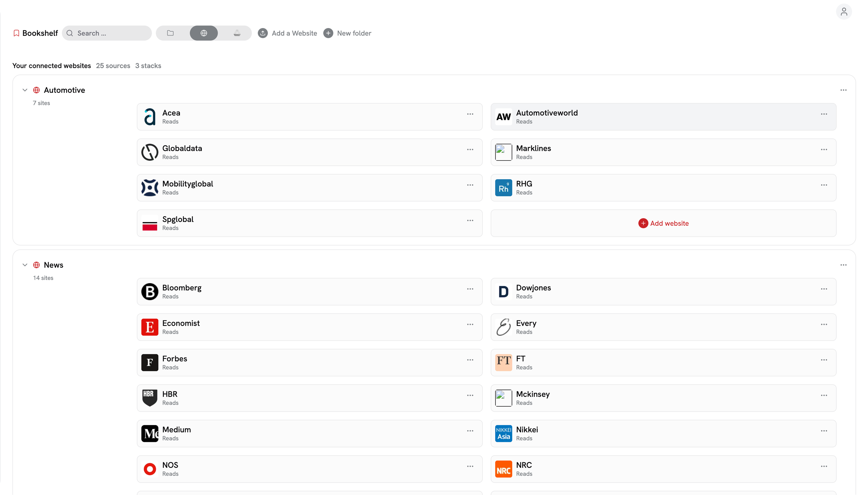The width and height of the screenshot is (868, 495).
Task: Click the 3 stacks count
Action: point(148,66)
